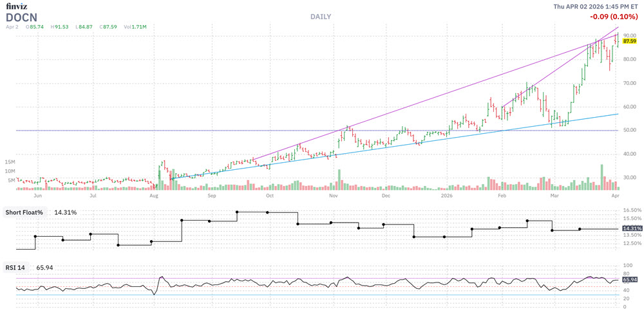Click the Short Float% indicator label
Viewport: 644px width, 314px height.
[x=25, y=212]
